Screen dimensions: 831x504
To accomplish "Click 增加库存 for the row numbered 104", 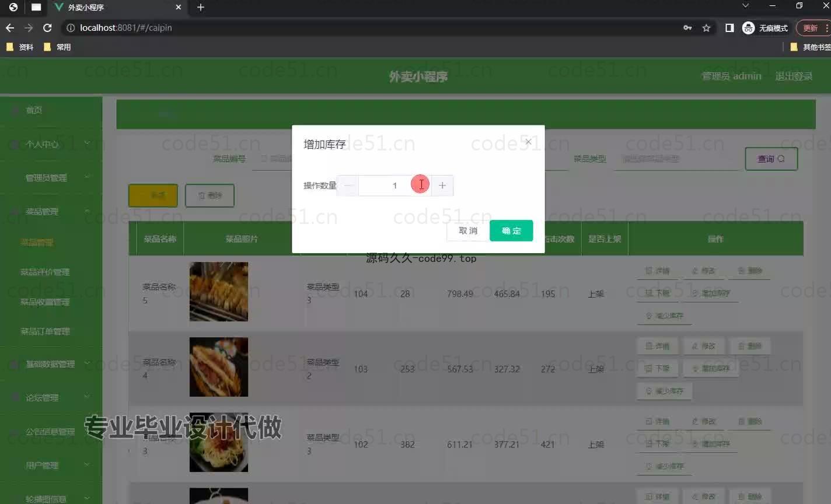I will pos(711,293).
